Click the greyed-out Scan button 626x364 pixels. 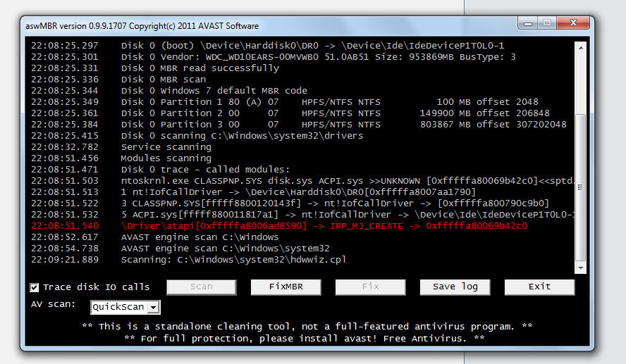[x=202, y=287]
